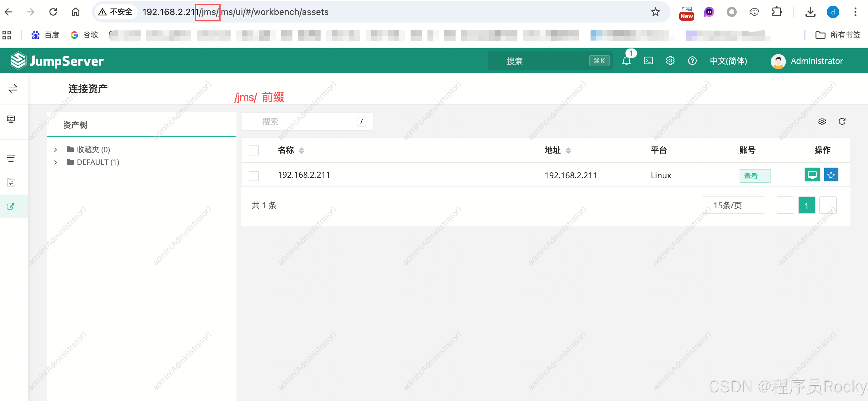Click the 查看 account button
868x401 pixels.
[x=755, y=176]
